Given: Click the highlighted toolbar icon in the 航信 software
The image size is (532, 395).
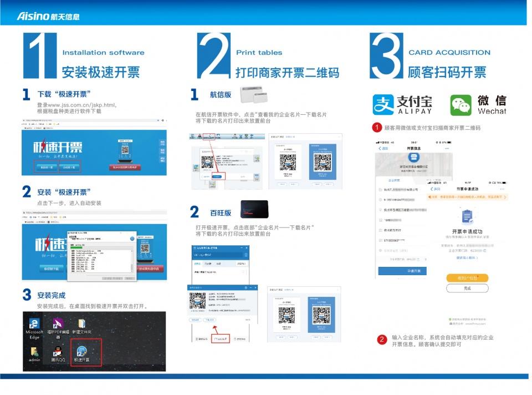Looking at the screenshot, I should click(209, 136).
